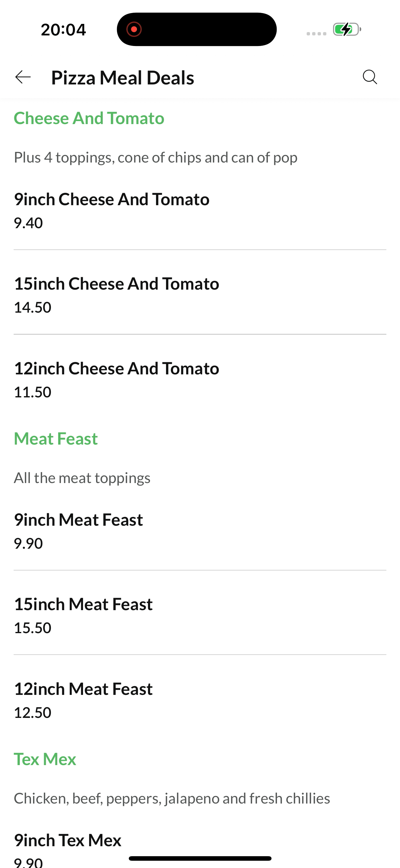Tap the All the meat toppings description

point(82,478)
